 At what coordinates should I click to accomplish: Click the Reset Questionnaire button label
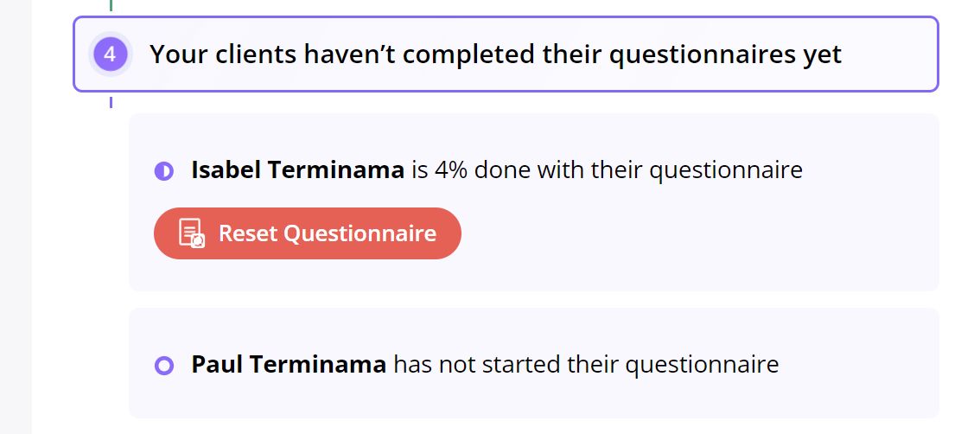point(328,233)
